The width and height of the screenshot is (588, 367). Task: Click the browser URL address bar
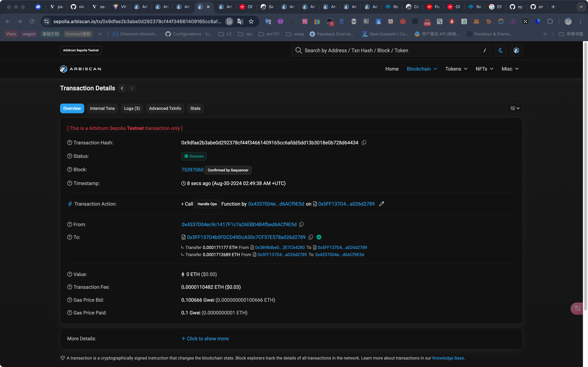pos(137,21)
